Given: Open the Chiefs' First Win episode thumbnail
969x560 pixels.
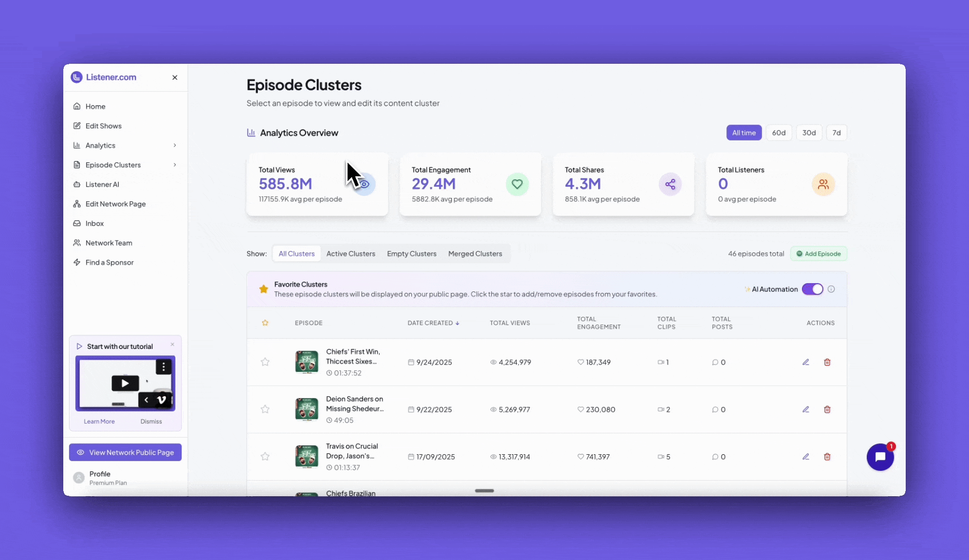Looking at the screenshot, I should point(307,362).
